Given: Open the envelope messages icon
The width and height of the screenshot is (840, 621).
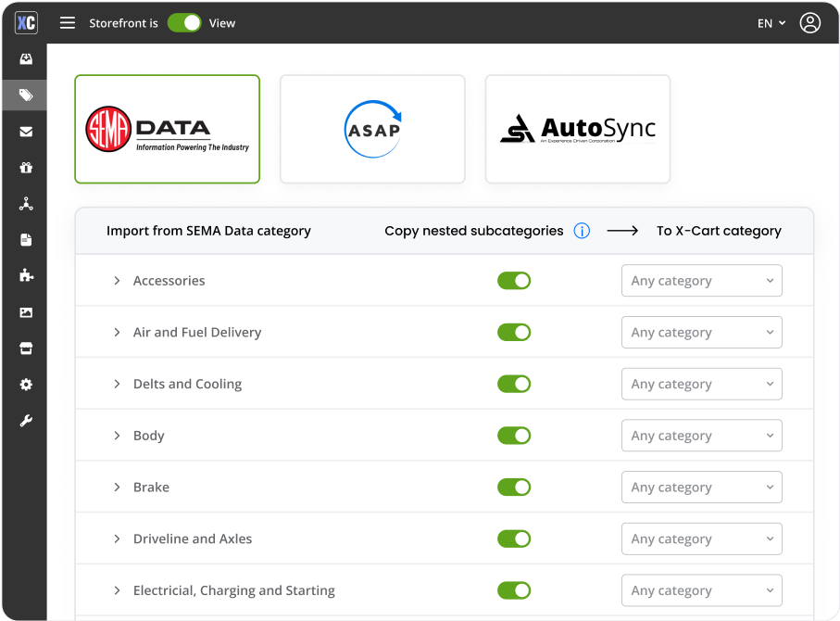Looking at the screenshot, I should (25, 131).
